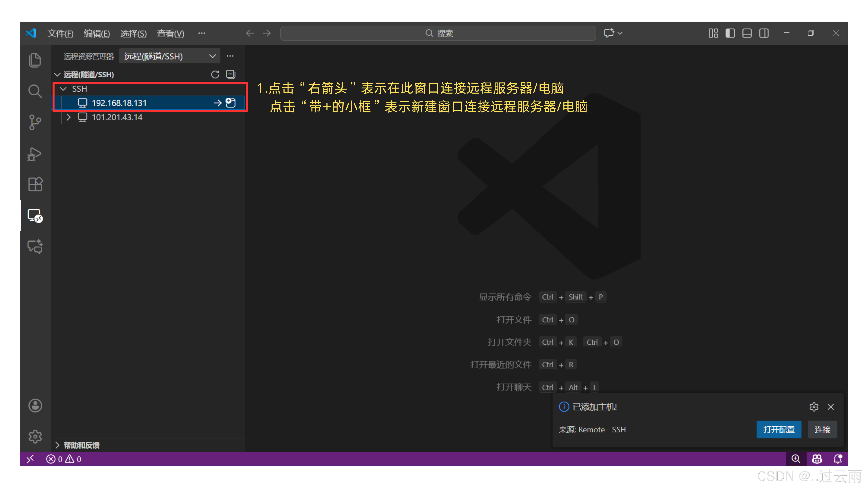The height and width of the screenshot is (488, 868).
Task: Open the Search view
Action: [x=35, y=91]
